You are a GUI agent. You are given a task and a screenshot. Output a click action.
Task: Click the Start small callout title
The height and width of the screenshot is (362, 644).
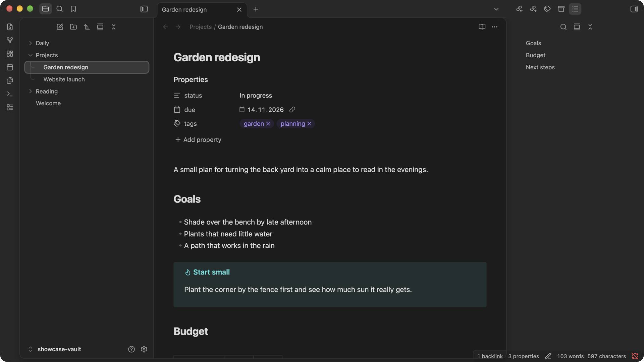211,272
